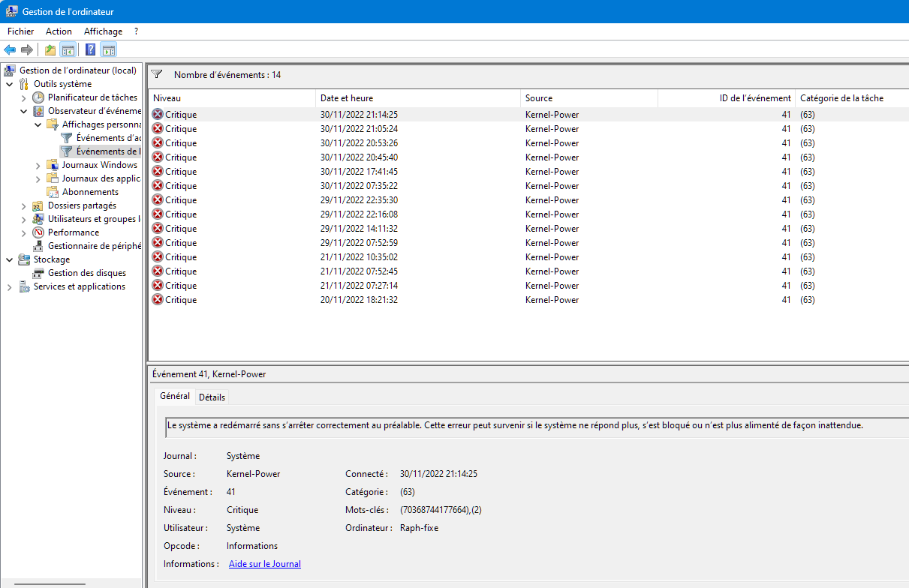Click the event description text box
The width and height of the screenshot is (909, 588).
537,426
